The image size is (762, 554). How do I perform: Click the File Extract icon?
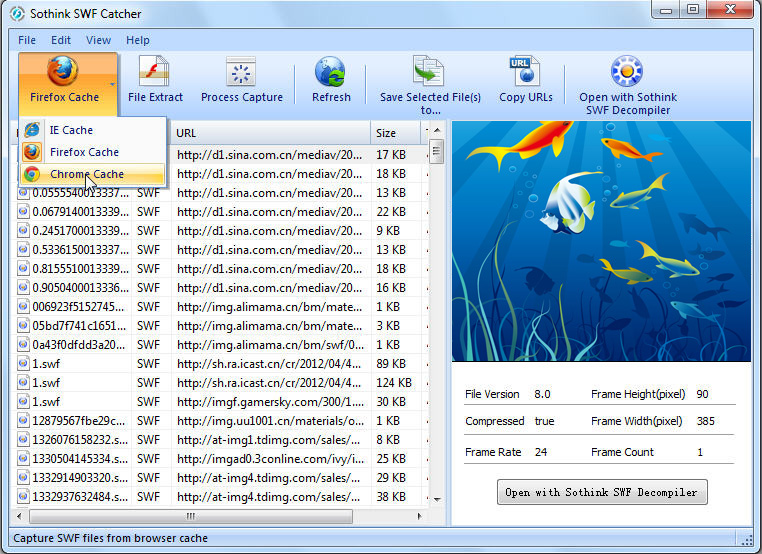click(x=155, y=71)
